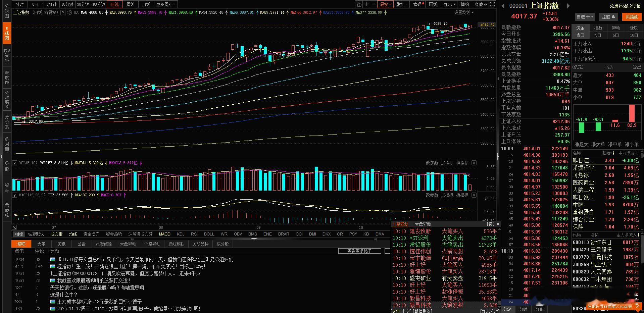644x313 pixels.
Task: Click 提醒 bell alert button
Action: (x=608, y=17)
